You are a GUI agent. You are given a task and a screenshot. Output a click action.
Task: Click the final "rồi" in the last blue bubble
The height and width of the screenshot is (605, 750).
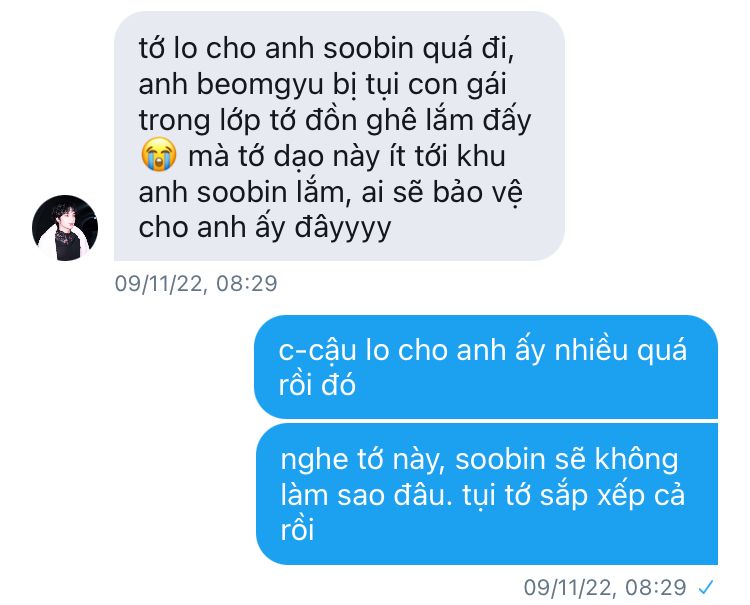point(297,530)
